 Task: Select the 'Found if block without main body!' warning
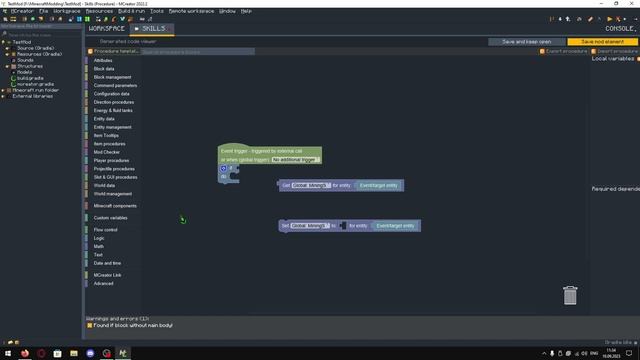tap(133, 325)
